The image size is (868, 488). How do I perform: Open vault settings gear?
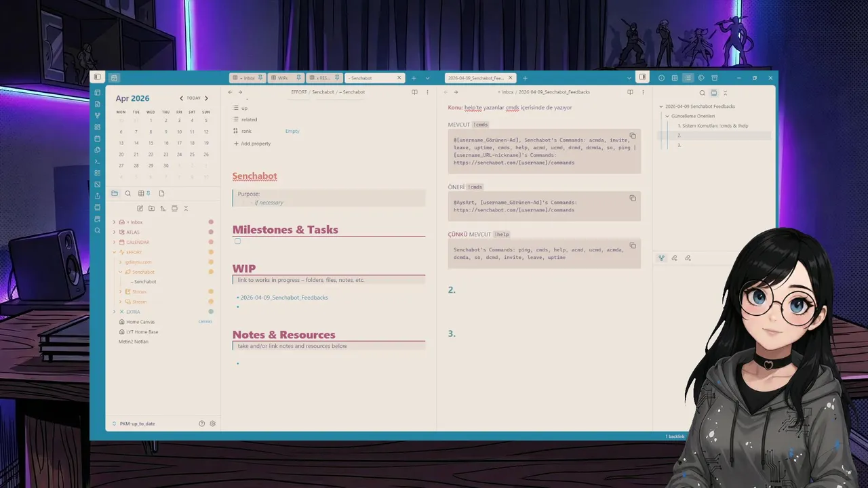click(213, 424)
